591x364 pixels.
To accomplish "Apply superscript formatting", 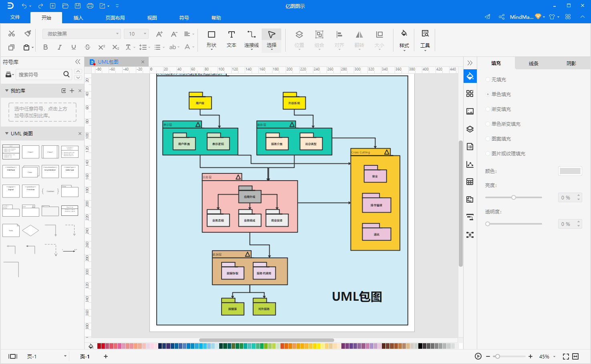I will coord(101,47).
